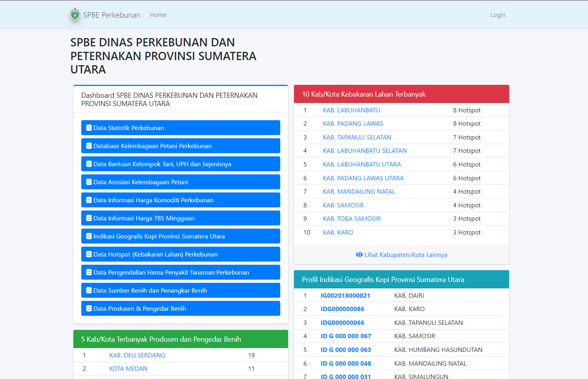Screen dimensions: 588x379
Task: Click database icon beside Data Sumber Benih
Action: [89, 290]
